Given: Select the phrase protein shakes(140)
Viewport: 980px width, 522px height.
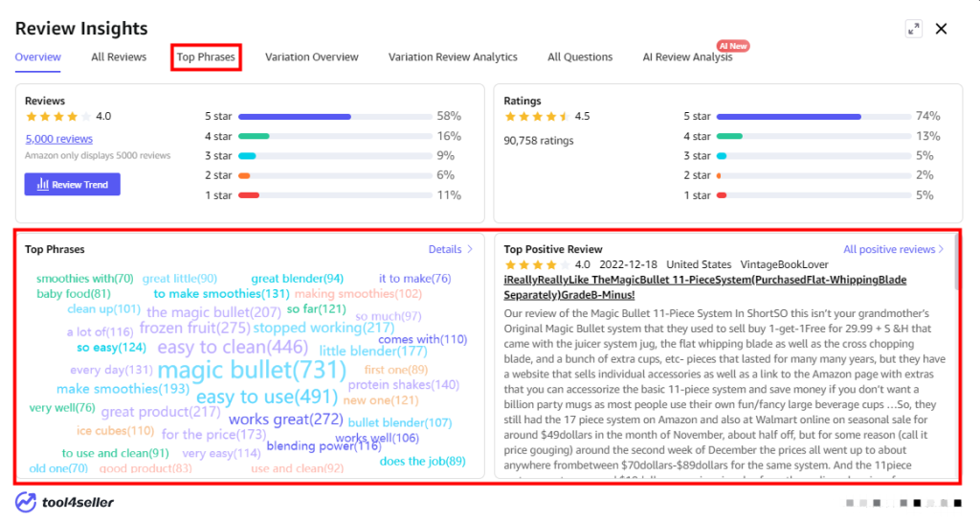Looking at the screenshot, I should point(404,384).
